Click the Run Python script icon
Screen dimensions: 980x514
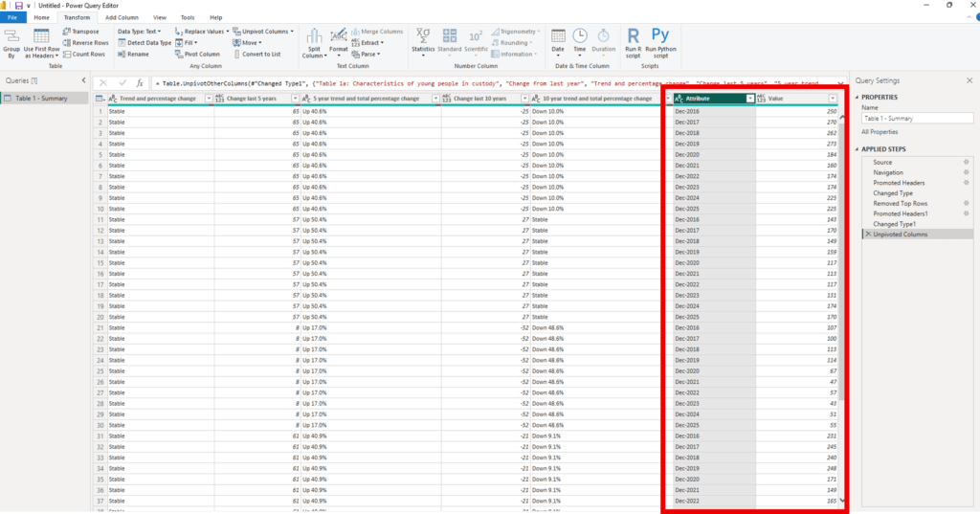click(x=661, y=35)
